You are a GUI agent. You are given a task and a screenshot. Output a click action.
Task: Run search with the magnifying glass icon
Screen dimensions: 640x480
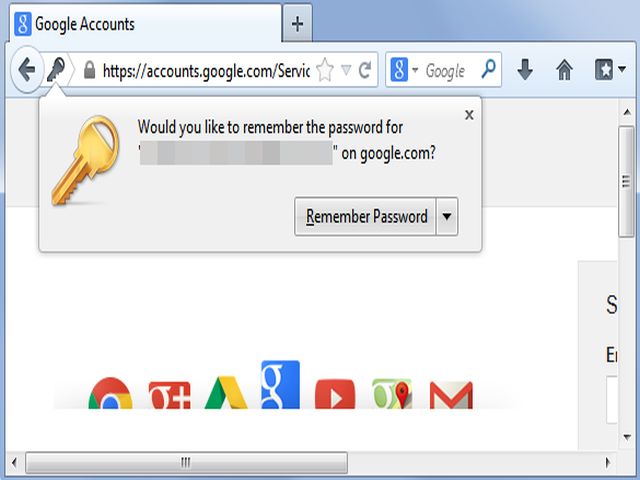489,69
